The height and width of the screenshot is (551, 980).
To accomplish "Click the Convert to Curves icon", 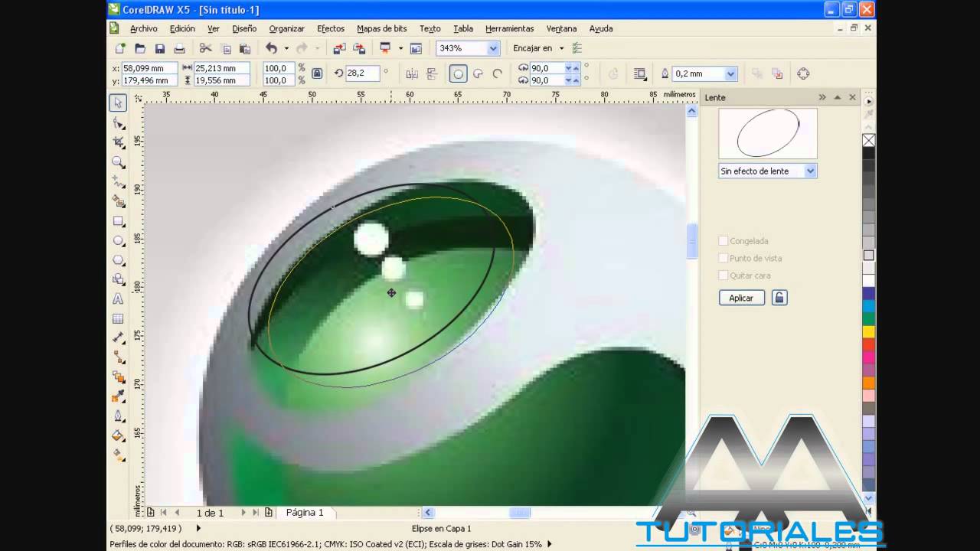I will click(803, 73).
